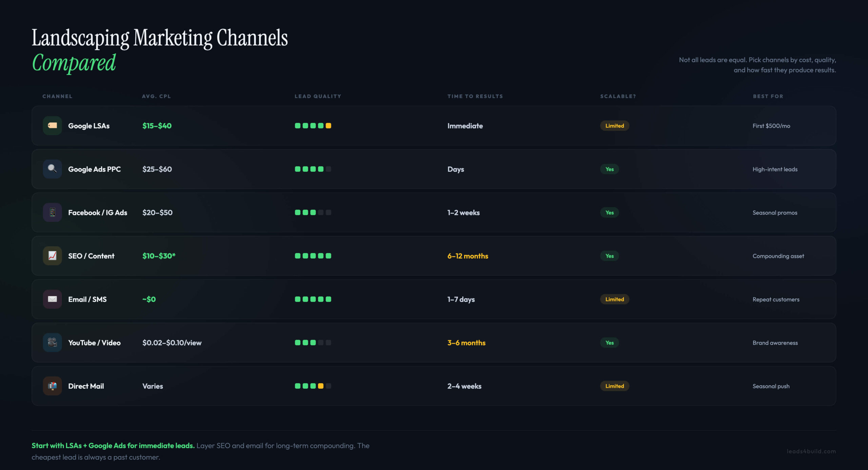
Task: Click the Facebook / IG Ads phone icon
Action: point(52,212)
